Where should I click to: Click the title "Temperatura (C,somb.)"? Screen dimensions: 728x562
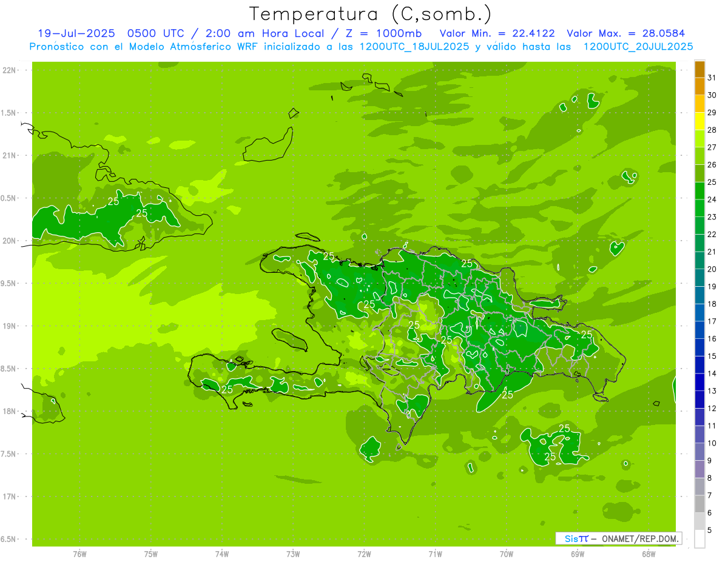click(370, 14)
